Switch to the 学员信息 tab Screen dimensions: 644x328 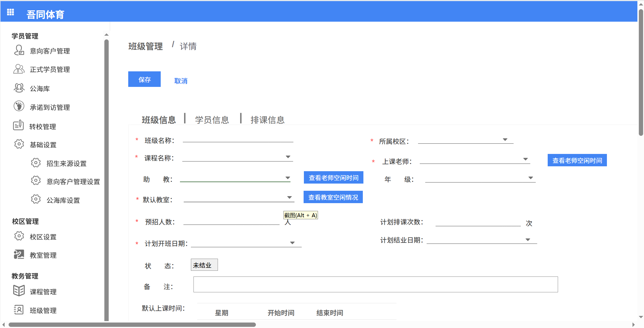[212, 120]
